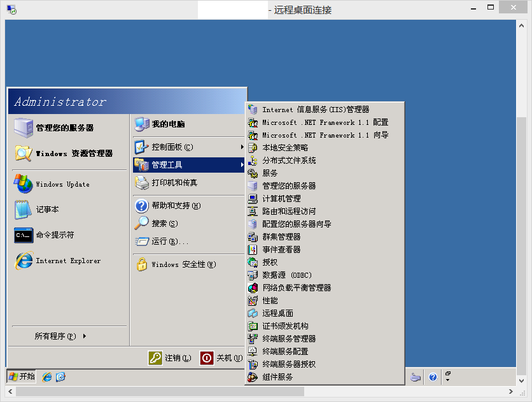Click the 配置您的服务器向导 icon
Viewport: 532px width, 402px height.
253,224
